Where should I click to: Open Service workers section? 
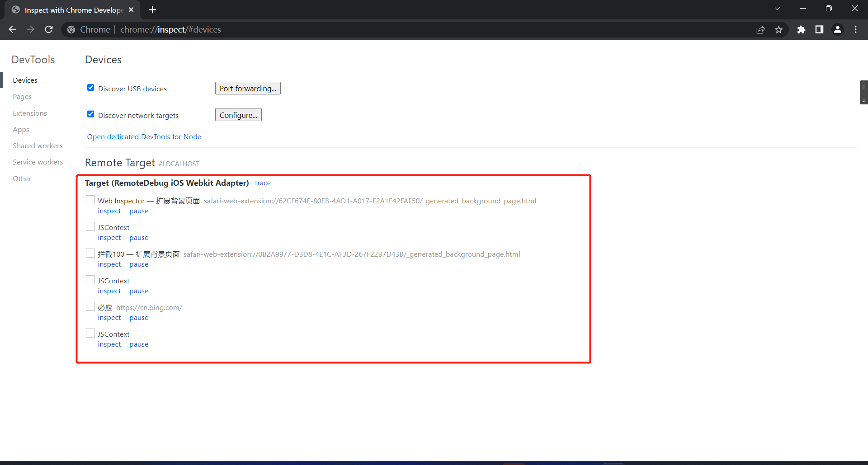(x=38, y=162)
